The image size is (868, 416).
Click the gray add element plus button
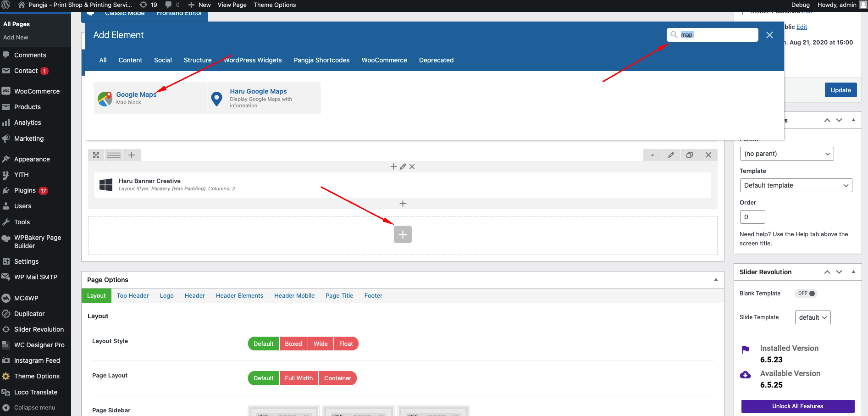(403, 234)
